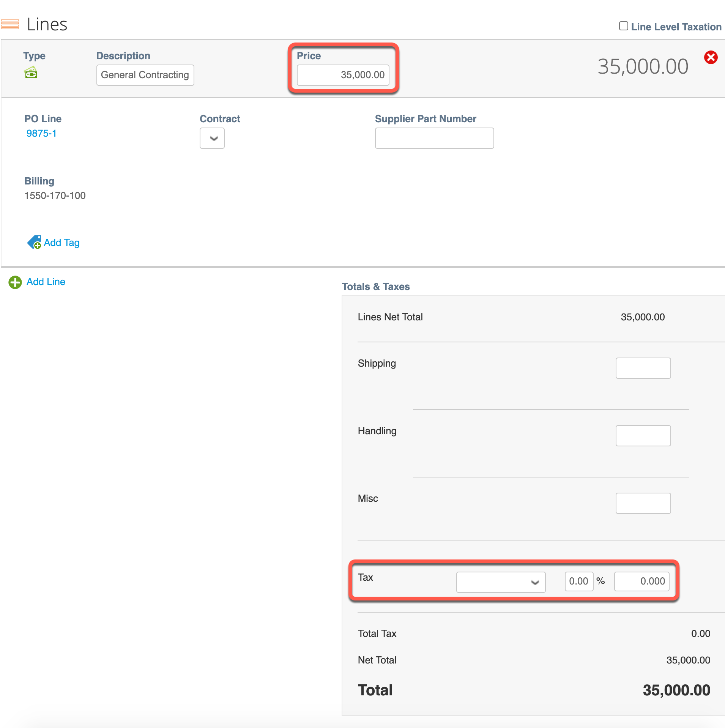This screenshot has width=725, height=728.
Task: Click the Add Line link
Action: point(46,282)
